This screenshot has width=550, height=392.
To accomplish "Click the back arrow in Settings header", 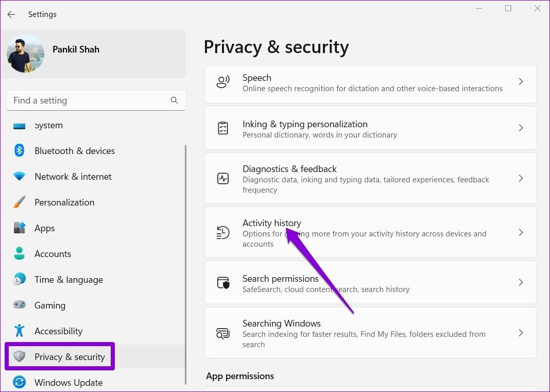I will pos(11,14).
